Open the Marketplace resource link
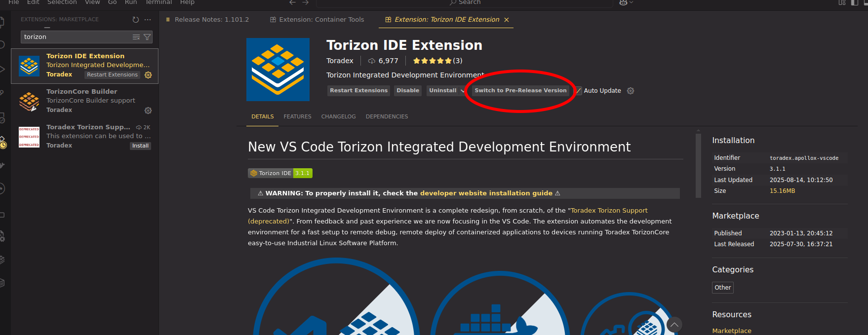This screenshot has width=868, height=335. 732,331
